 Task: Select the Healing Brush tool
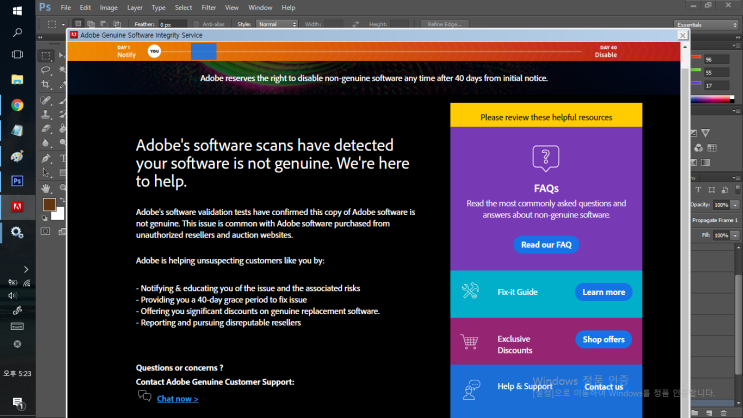click(46, 100)
